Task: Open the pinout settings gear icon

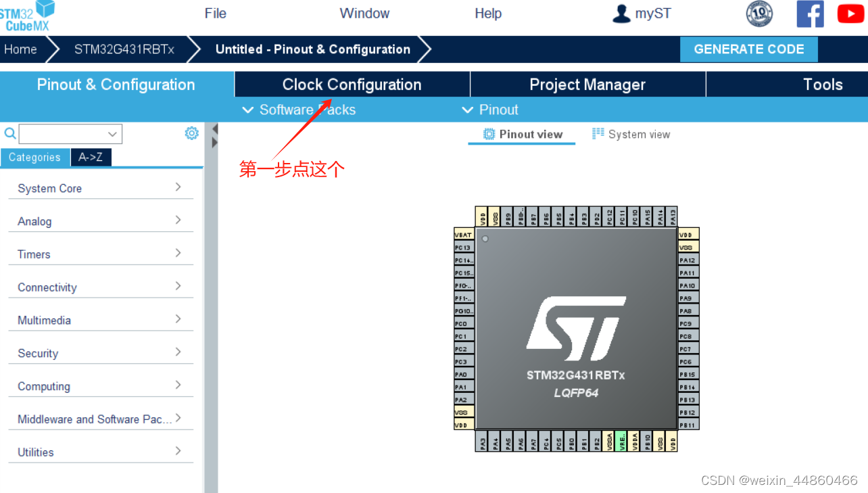Action: pyautogui.click(x=191, y=133)
